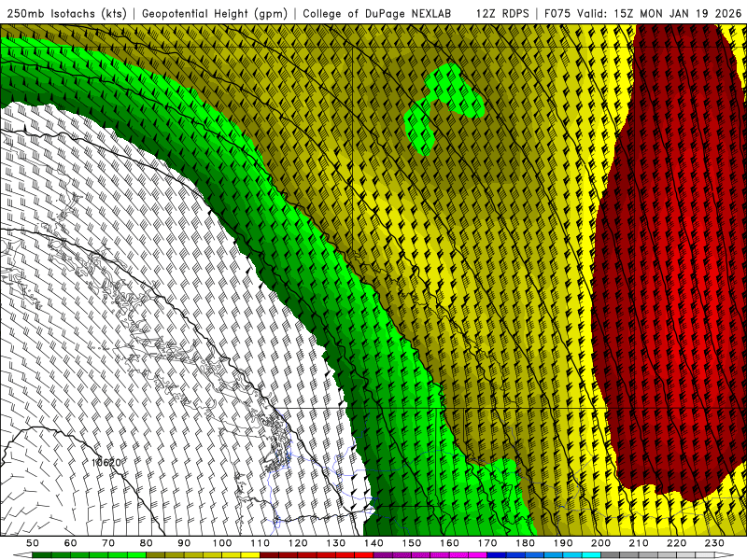Click the darkest green color bar segment under 50
747x560 pixels.
coord(42,555)
